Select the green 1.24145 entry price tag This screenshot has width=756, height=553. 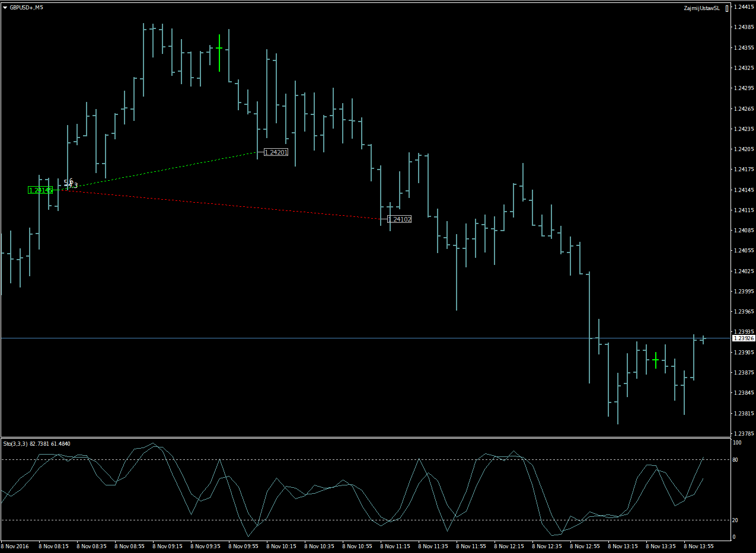tap(40, 190)
